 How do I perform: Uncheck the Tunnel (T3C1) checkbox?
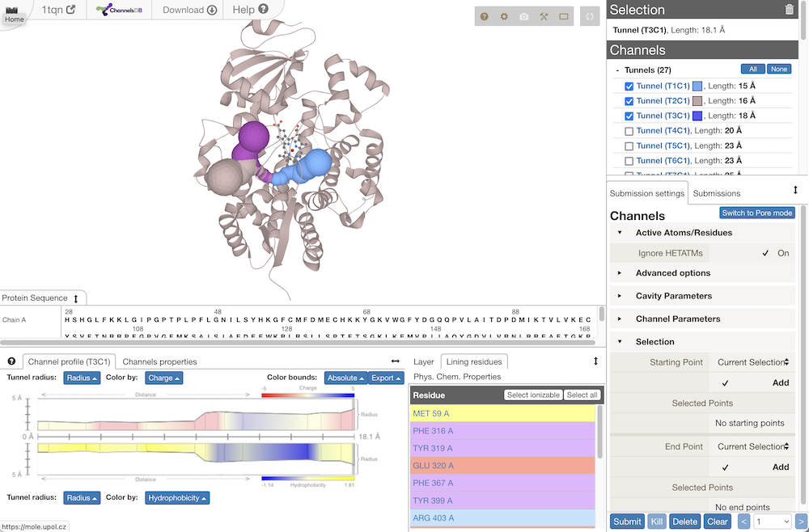[629, 116]
